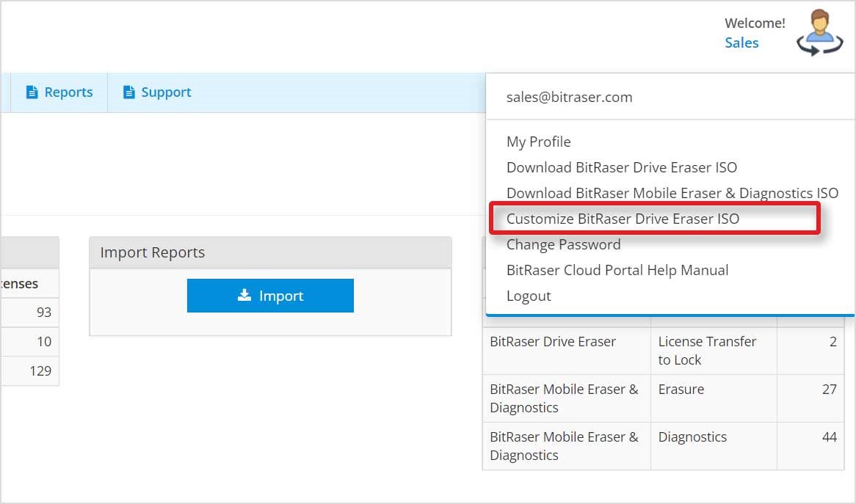856x504 pixels.
Task: Click the count value 44
Action: [x=830, y=437]
